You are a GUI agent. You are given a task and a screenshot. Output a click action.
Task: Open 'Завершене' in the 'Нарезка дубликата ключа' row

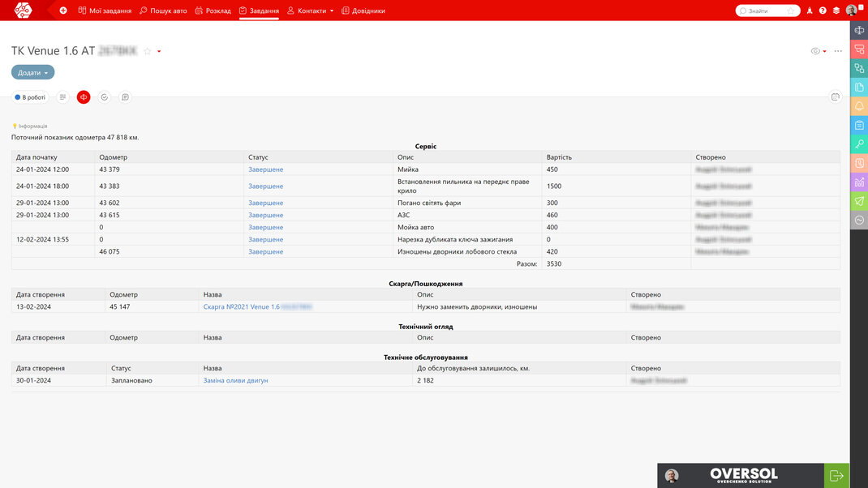tap(266, 239)
